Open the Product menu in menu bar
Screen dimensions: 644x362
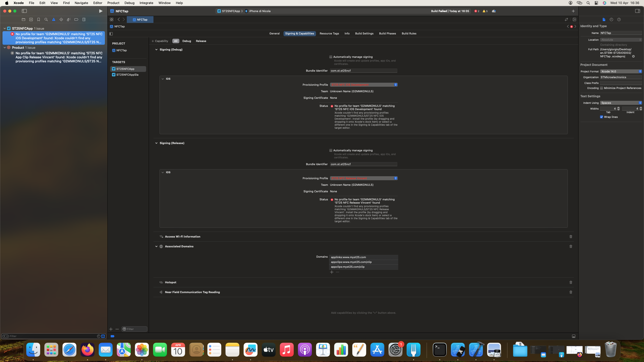coord(113,3)
